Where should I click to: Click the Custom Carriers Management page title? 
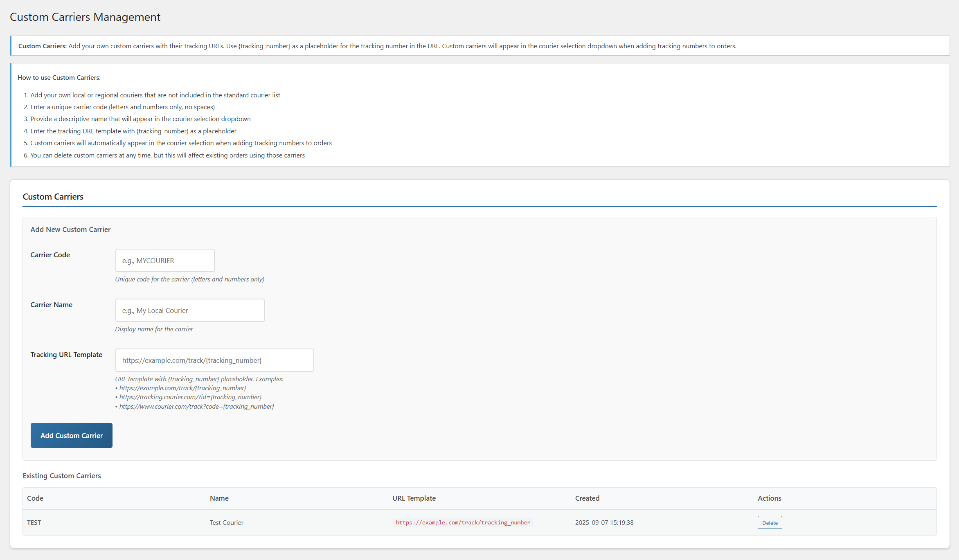85,17
